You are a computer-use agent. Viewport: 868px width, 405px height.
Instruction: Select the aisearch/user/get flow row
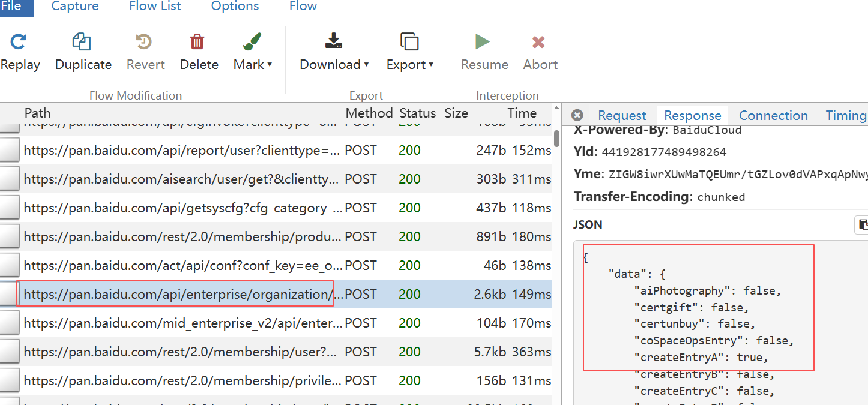tap(276, 179)
